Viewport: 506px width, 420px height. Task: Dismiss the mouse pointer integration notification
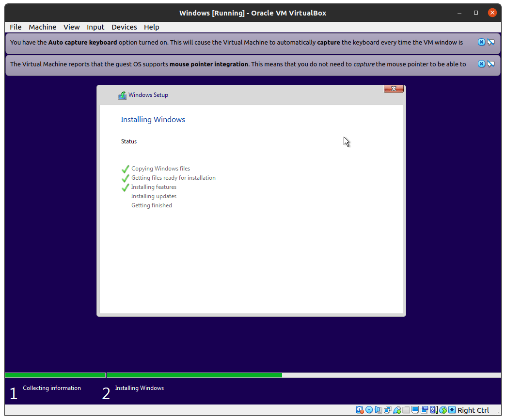pyautogui.click(x=481, y=64)
